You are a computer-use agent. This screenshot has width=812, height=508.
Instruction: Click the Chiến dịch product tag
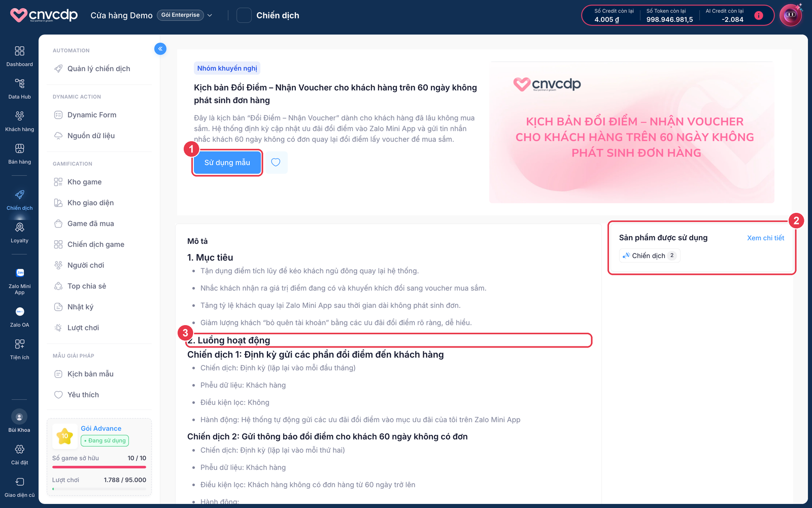click(650, 256)
